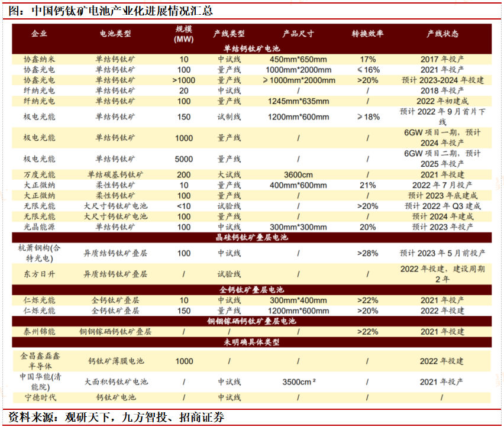Select the 1245mm*635mm size cell
This screenshot has height=427, width=504.
click(298, 101)
